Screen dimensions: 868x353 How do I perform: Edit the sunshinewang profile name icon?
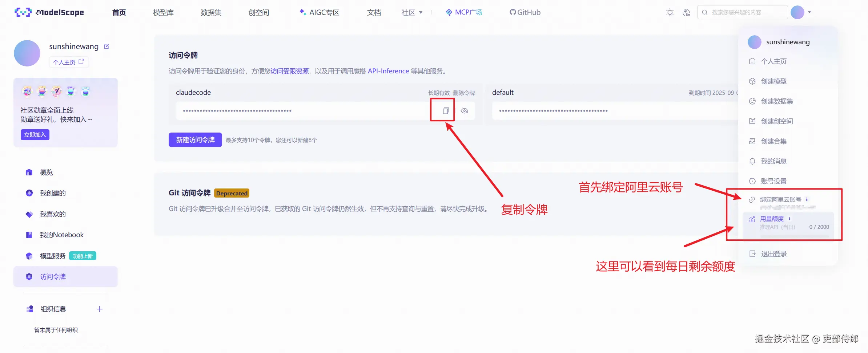[107, 46]
